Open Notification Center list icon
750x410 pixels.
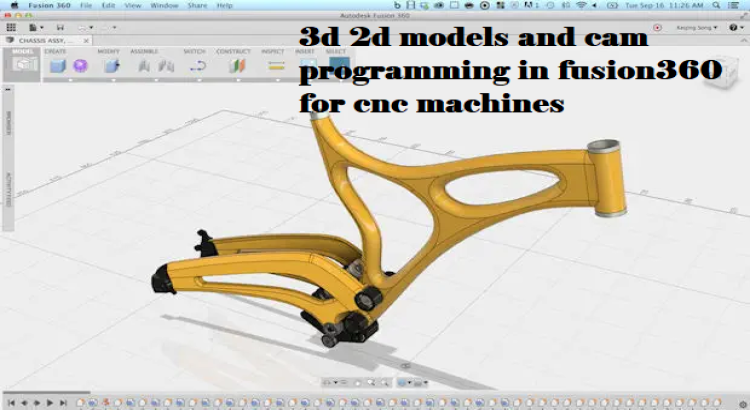(733, 5)
